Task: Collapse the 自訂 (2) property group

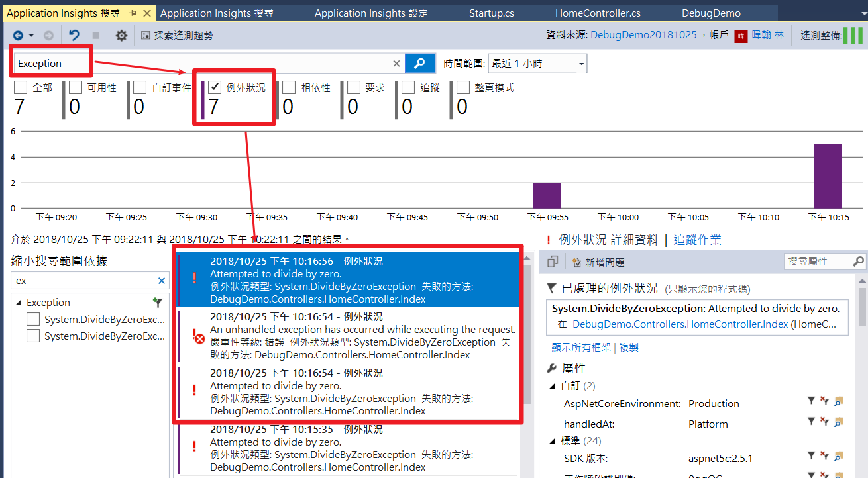Action: click(x=553, y=385)
